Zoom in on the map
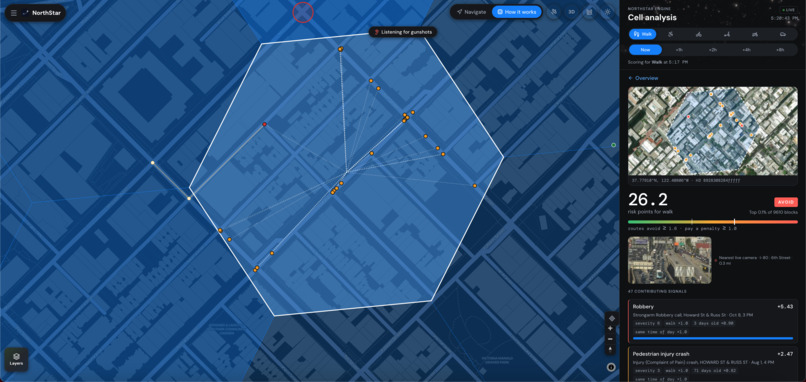This screenshot has height=382, width=806. coord(610,328)
